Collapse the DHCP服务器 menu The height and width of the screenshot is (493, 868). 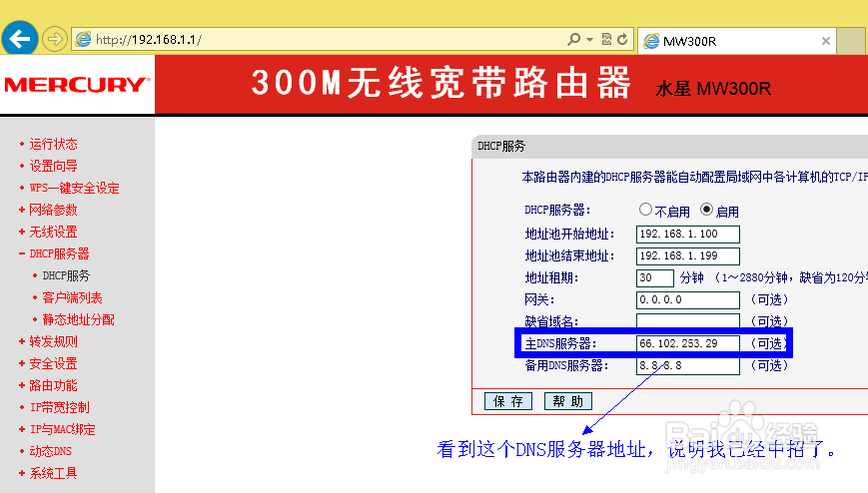click(59, 253)
